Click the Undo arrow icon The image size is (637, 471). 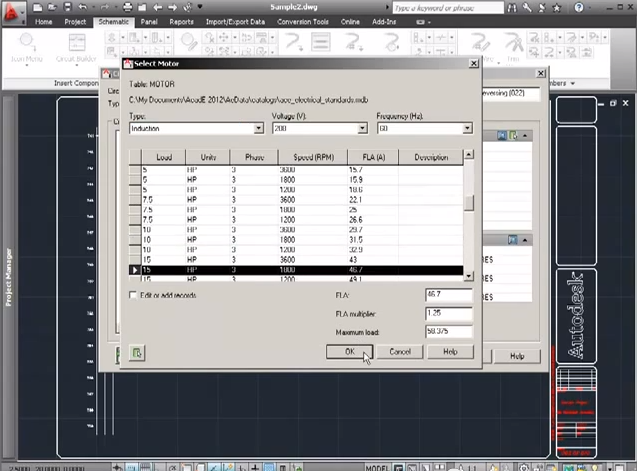pyautogui.click(x=82, y=7)
